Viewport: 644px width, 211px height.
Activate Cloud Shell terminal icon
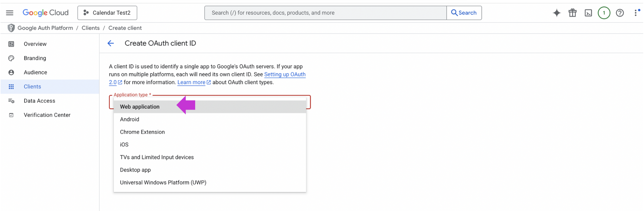tap(588, 13)
